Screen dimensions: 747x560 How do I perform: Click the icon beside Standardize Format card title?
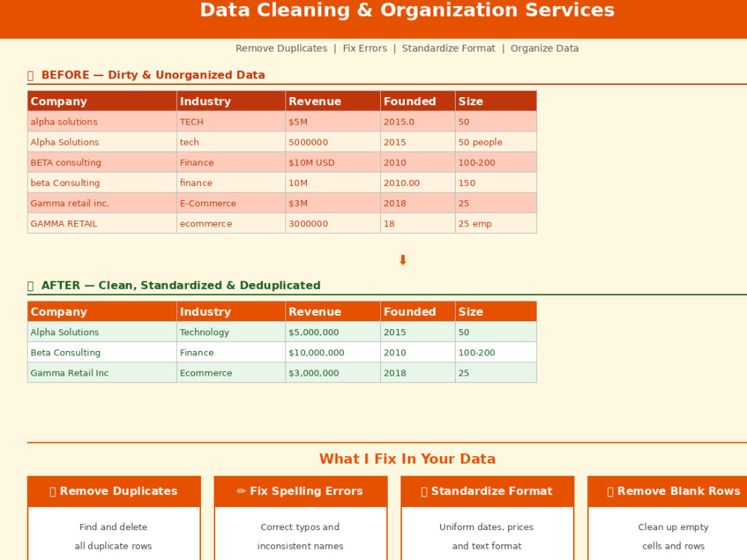click(x=424, y=491)
